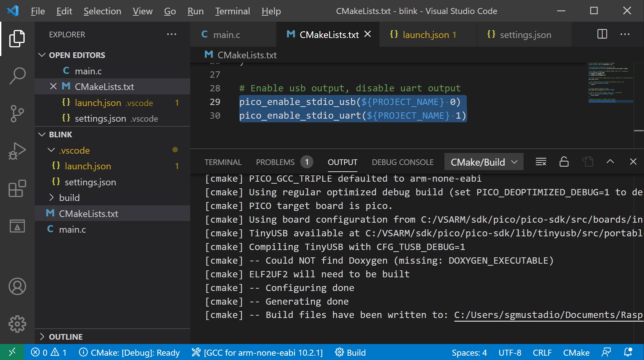Switch to the TERMINAL tab
Image resolution: width=644 pixels, height=360 pixels.
click(x=223, y=162)
